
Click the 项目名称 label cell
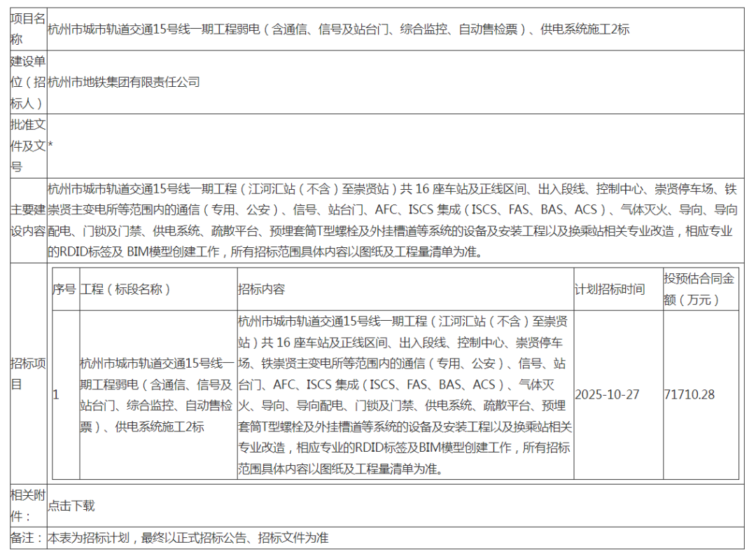pyautogui.click(x=28, y=29)
